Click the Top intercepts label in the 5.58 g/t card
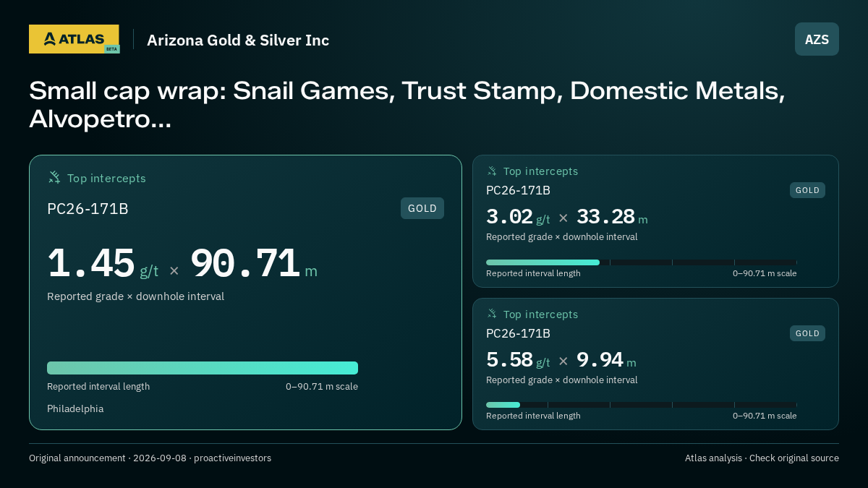 click(x=540, y=314)
